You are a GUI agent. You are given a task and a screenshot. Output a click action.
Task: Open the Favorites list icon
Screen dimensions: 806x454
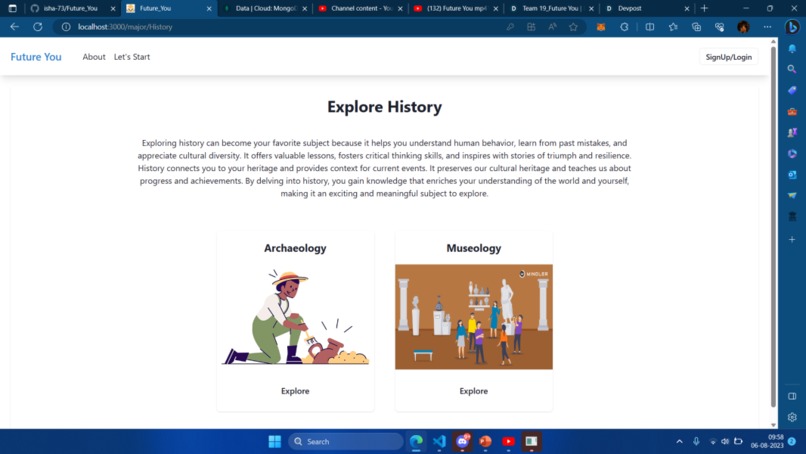[673, 27]
